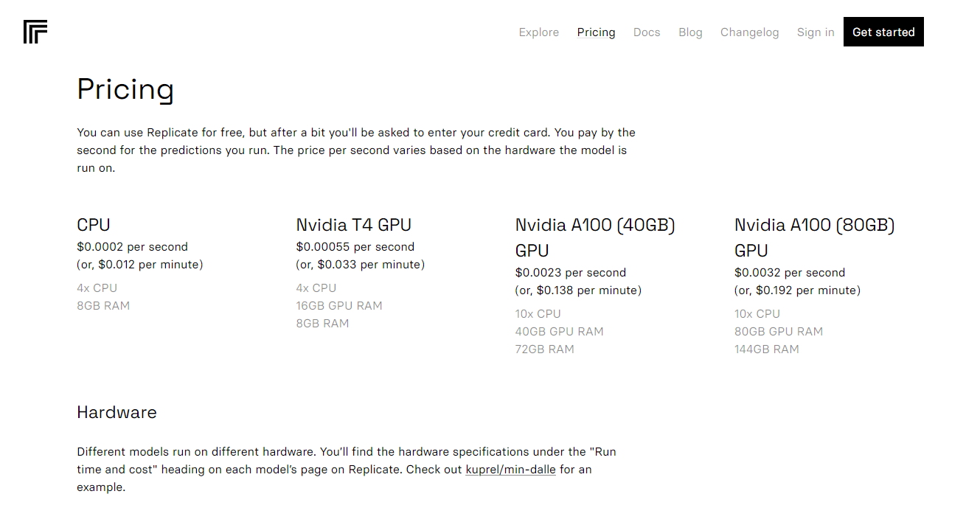This screenshot has height=508, width=980.
Task: Click the 16GB GPU RAM spec
Action: pos(339,306)
